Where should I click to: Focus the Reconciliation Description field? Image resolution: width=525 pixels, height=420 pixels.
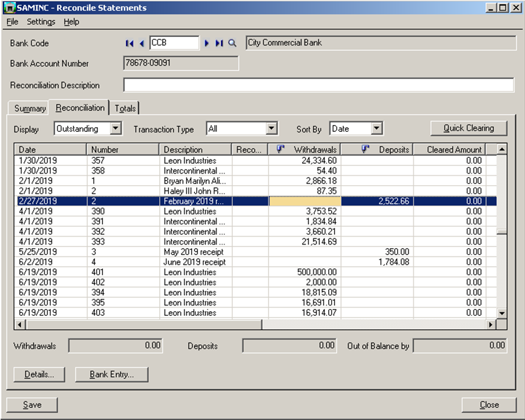(318, 85)
